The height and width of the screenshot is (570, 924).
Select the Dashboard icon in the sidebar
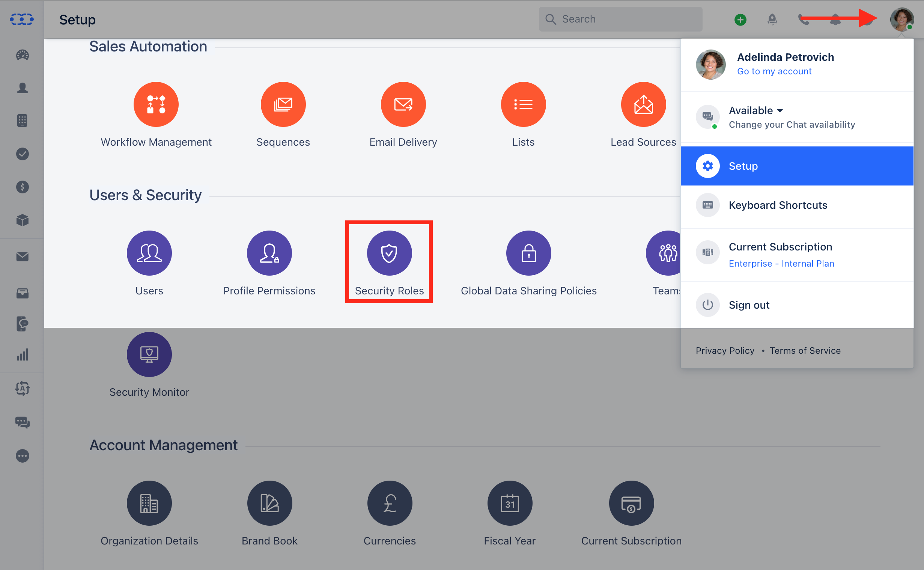click(x=22, y=55)
